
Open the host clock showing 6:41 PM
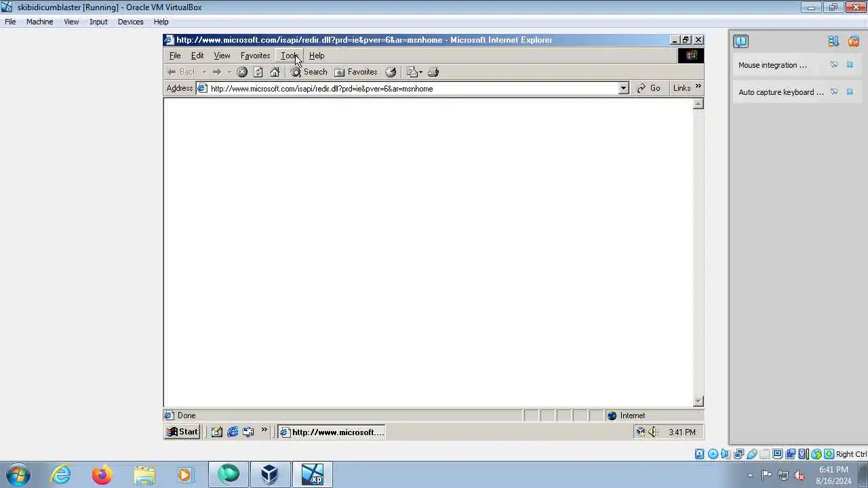(833, 475)
